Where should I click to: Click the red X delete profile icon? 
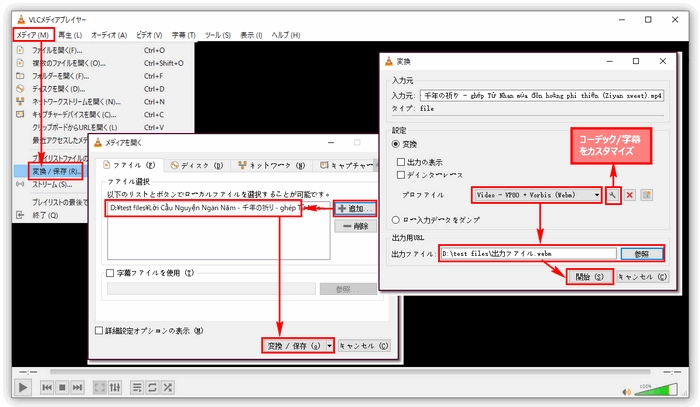click(x=629, y=195)
